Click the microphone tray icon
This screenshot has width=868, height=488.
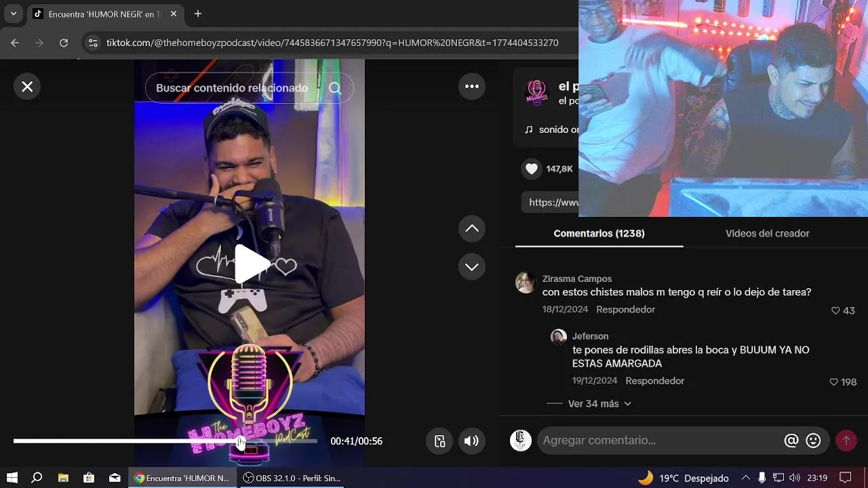point(762,478)
